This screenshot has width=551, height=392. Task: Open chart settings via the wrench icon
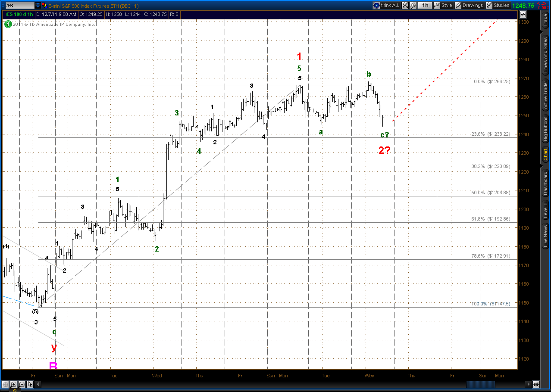tap(413, 5)
